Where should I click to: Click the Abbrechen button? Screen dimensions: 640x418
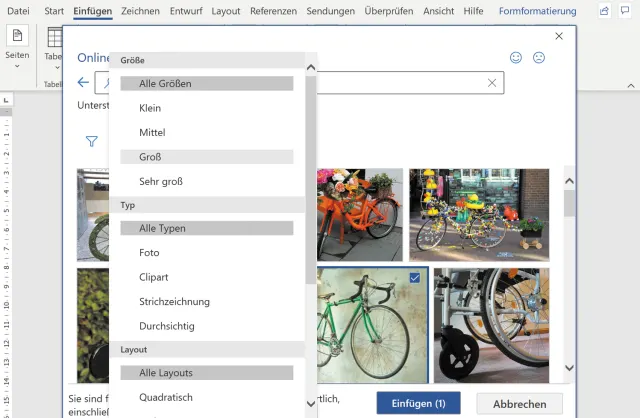click(519, 404)
